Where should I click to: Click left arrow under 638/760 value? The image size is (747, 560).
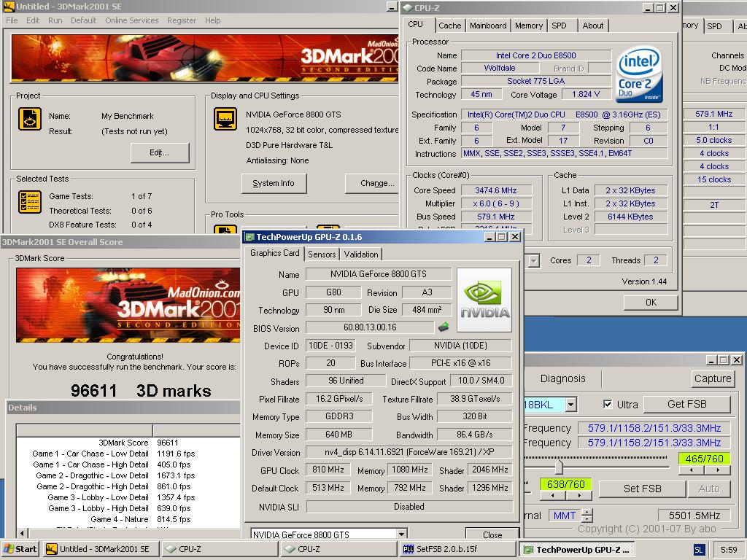pyautogui.click(x=553, y=496)
